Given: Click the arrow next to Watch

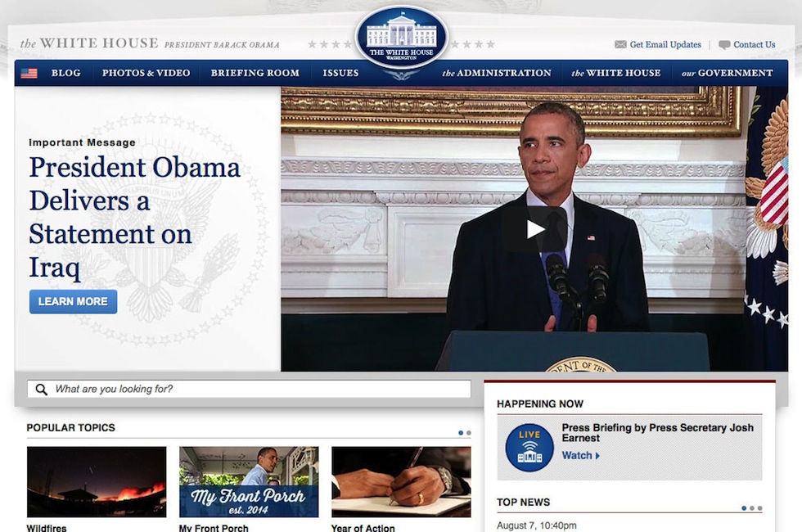Looking at the screenshot, I should tap(597, 455).
